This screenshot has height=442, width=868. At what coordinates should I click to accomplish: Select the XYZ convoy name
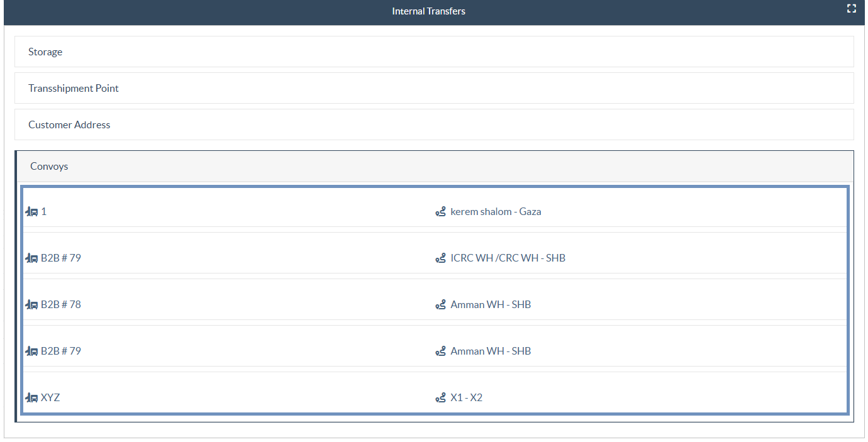click(50, 398)
